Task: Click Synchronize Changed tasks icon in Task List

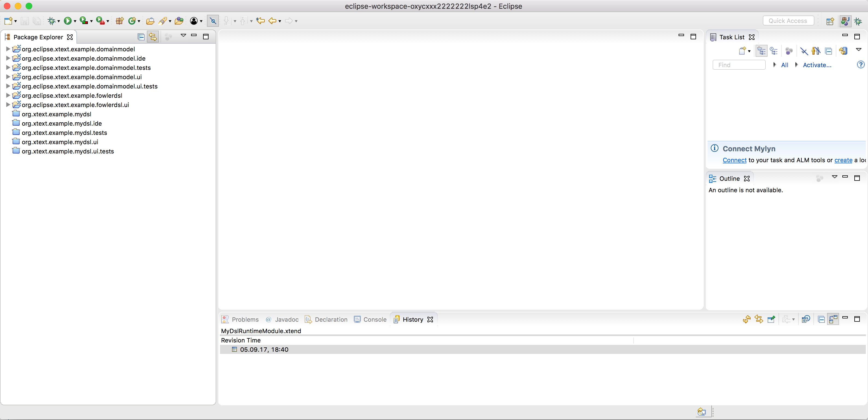Action: pos(843,51)
